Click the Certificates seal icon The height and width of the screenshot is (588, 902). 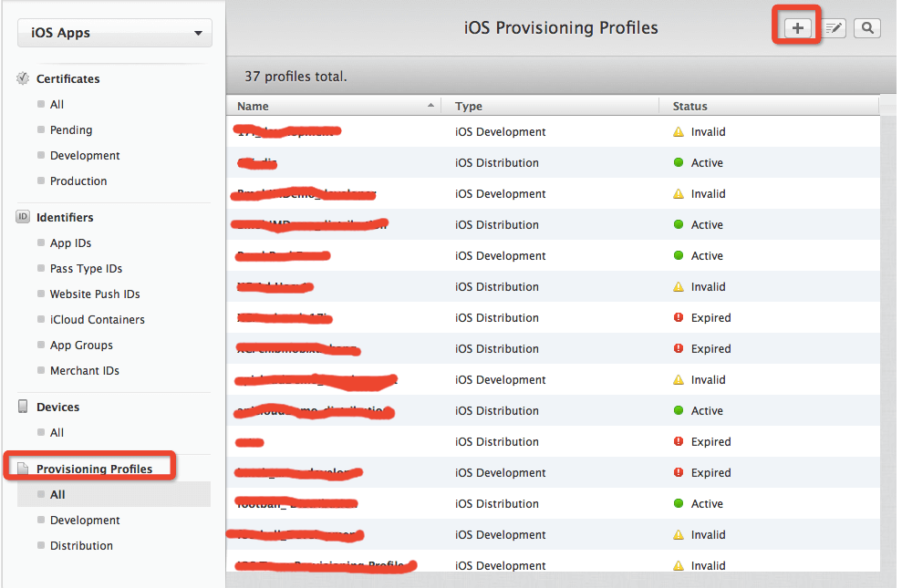pyautogui.click(x=23, y=79)
